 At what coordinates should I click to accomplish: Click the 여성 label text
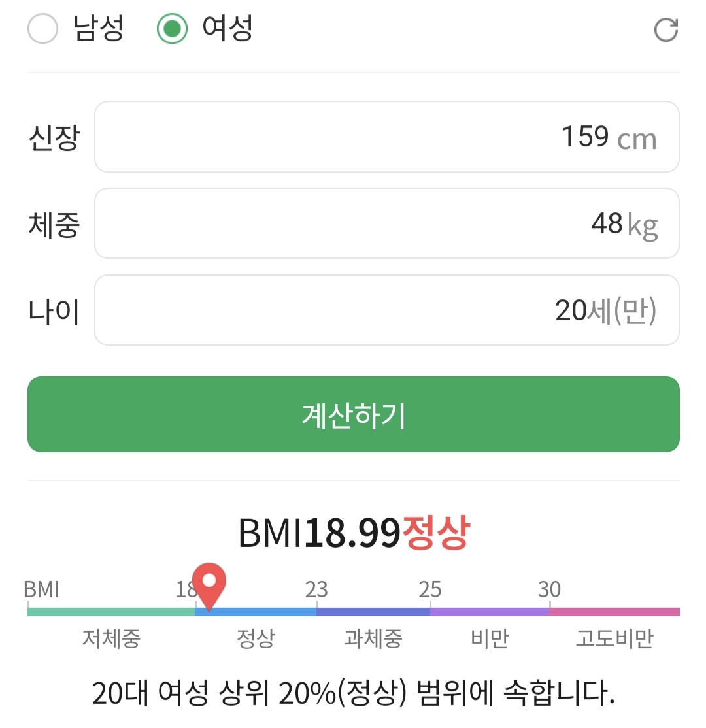pos(227,29)
